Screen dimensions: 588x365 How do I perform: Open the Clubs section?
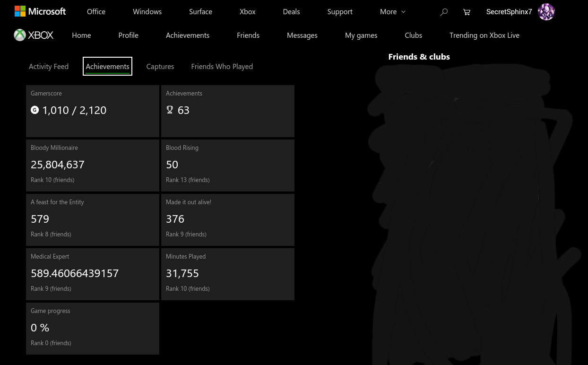point(413,35)
